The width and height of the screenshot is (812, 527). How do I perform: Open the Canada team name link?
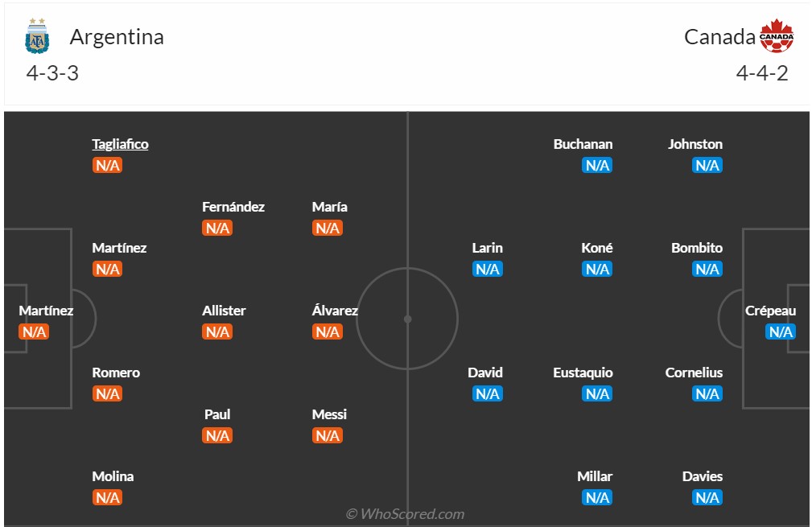pos(719,37)
